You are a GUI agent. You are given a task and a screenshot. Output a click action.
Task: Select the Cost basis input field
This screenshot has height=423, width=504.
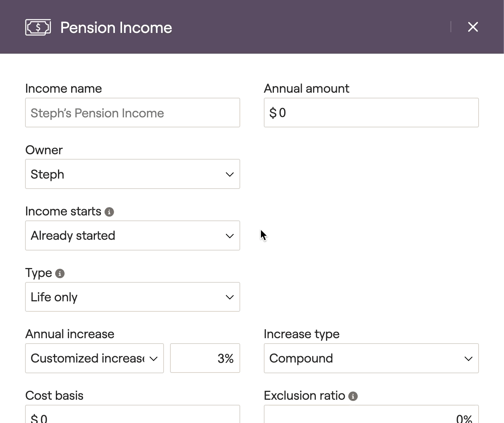point(132,414)
